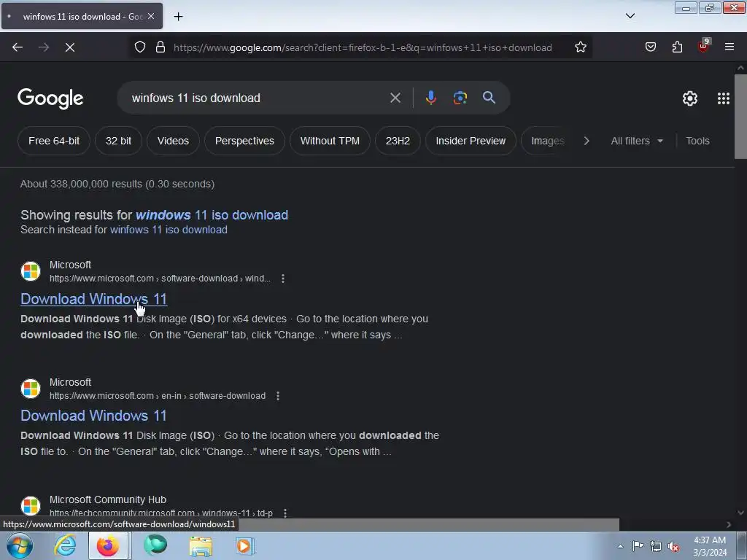Open more options for en-in Microsoft result

click(x=278, y=396)
